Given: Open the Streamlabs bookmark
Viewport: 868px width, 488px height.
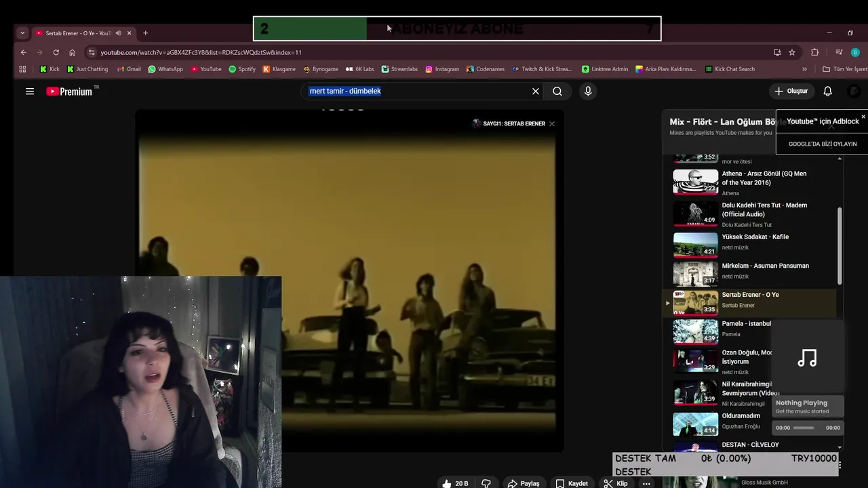Looking at the screenshot, I should click(399, 69).
